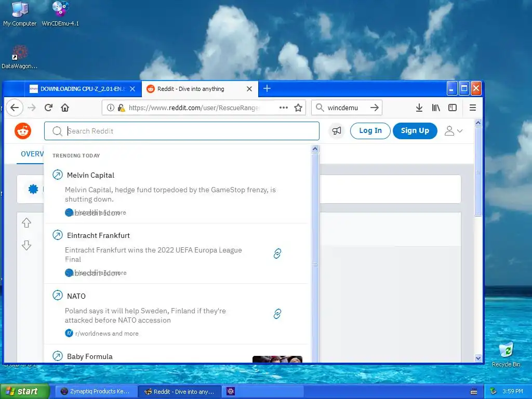532x399 pixels.
Task: Select the Recycle Bin icon
Action: (x=506, y=355)
